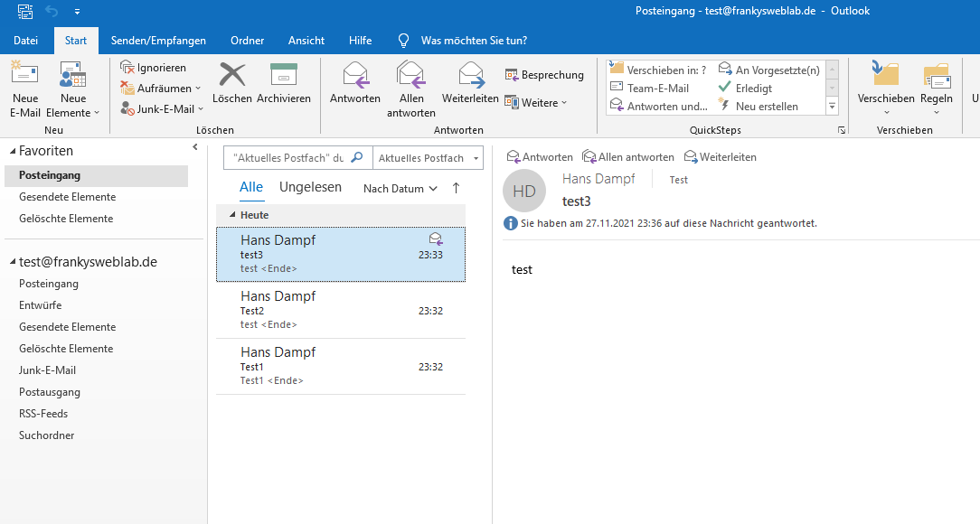Click Weiterleiten in the reading pane
This screenshot has width=980, height=524.
[721, 157]
